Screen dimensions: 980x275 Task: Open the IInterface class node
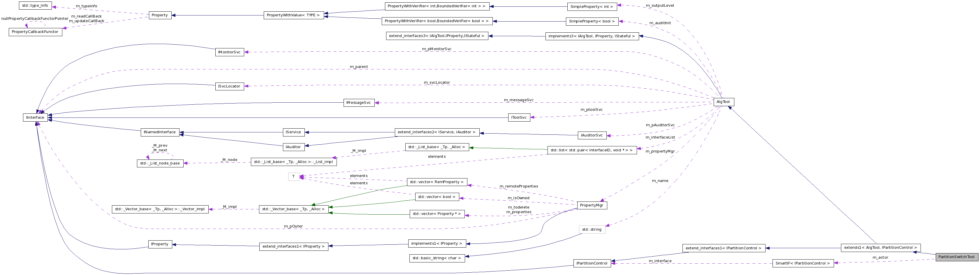pos(35,117)
